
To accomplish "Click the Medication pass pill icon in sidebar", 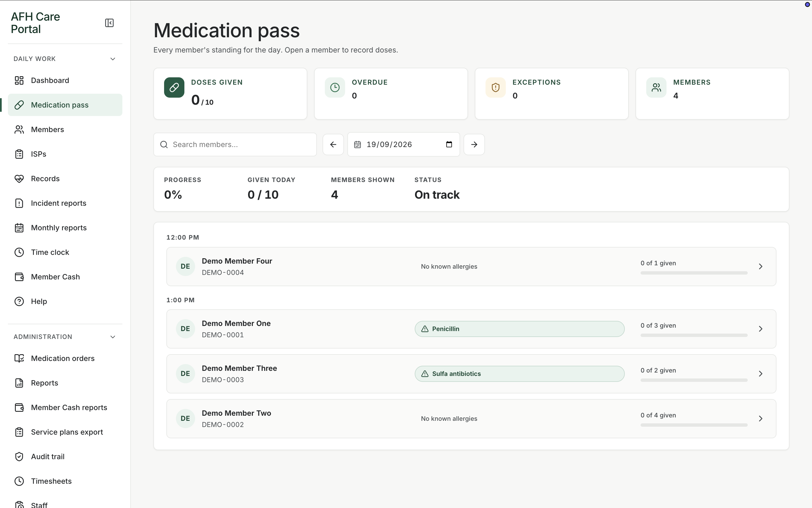I will [x=19, y=105].
